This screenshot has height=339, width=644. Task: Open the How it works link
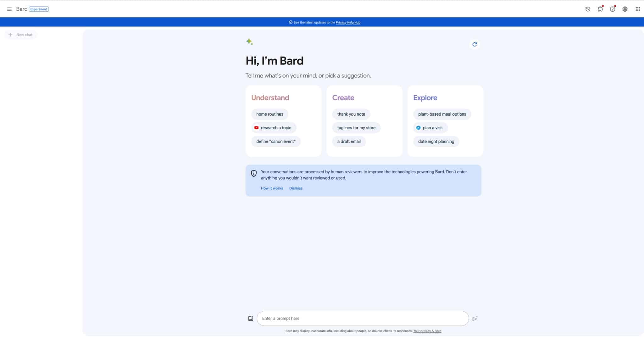click(x=272, y=188)
